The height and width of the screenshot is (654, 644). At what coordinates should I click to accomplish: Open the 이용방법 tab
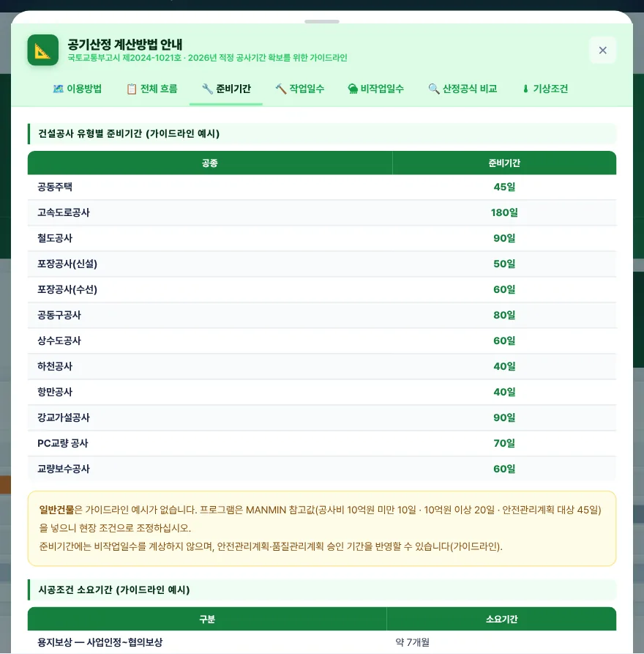77,89
